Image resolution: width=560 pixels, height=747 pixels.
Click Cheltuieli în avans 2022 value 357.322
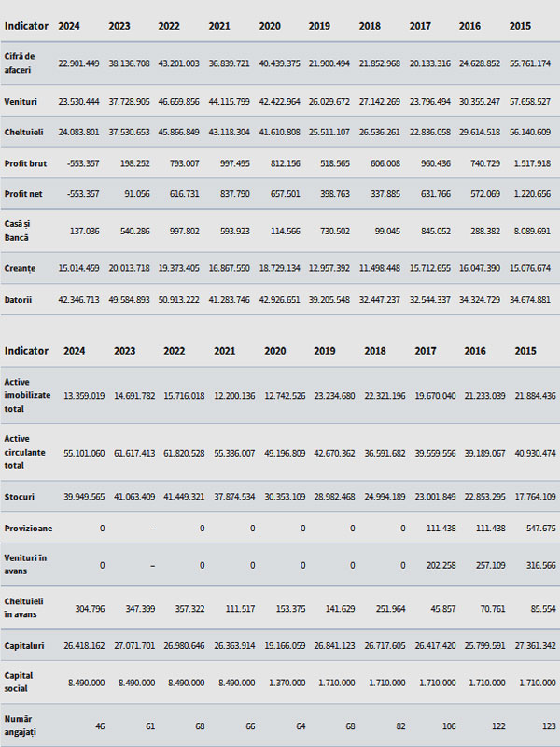click(189, 609)
